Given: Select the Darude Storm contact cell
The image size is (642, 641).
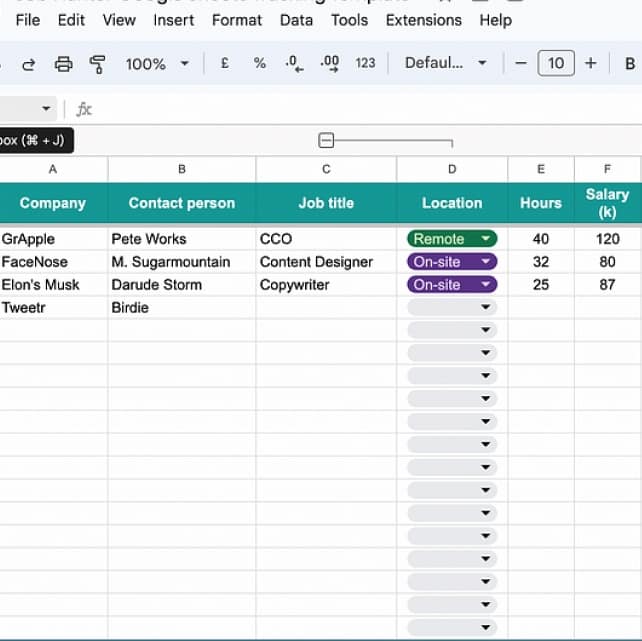Looking at the screenshot, I should point(181,285).
